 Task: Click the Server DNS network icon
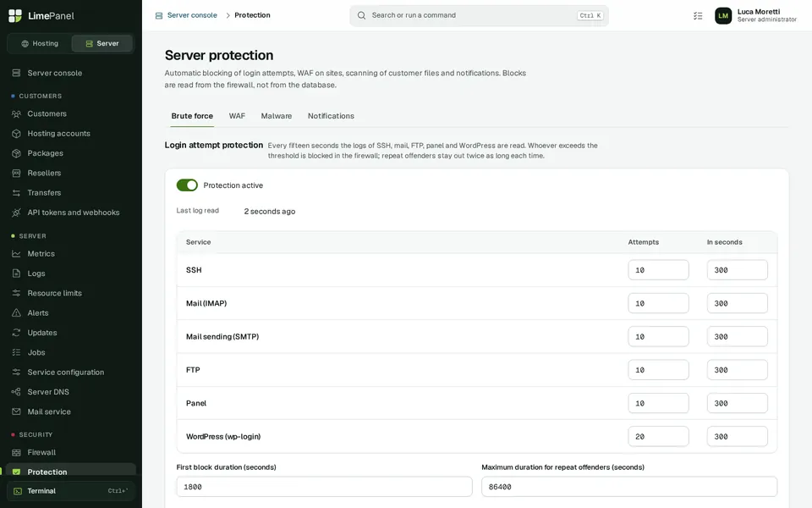[17, 391]
